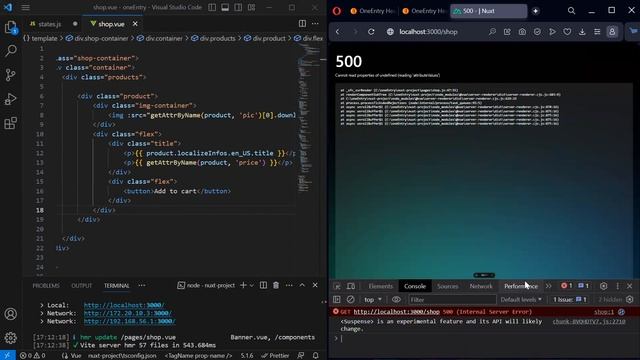The width and height of the screenshot is (640, 360).
Task: Maximize the terminal panel using the chevron
Action: point(302,285)
